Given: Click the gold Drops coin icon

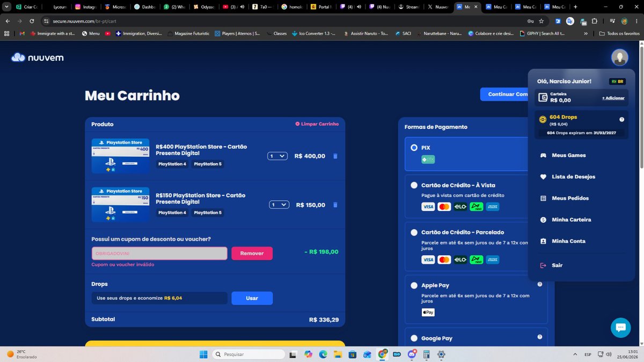Looking at the screenshot, I should [543, 120].
